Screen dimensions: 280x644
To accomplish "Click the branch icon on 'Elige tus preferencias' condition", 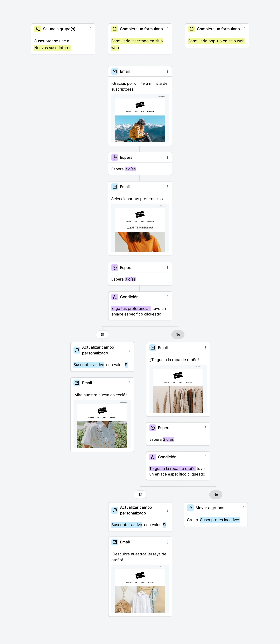I will click(x=115, y=297).
